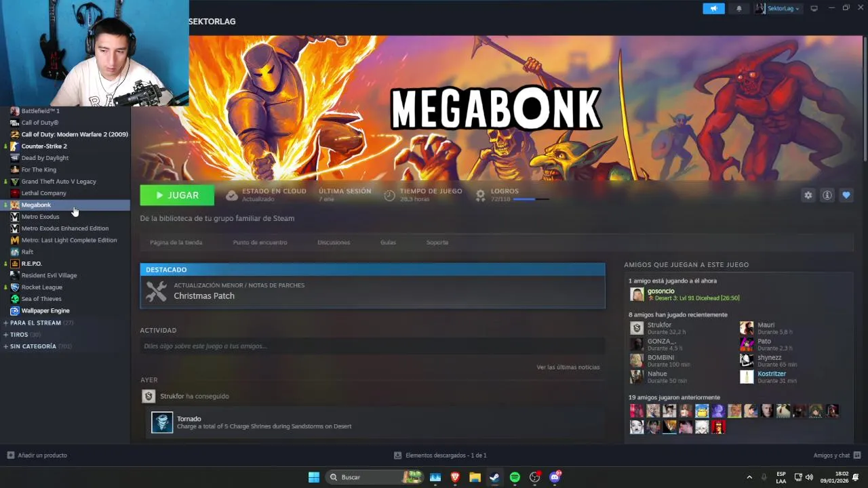
Task: Select Metro Exodus Enhanced Edition entry
Action: [65, 228]
